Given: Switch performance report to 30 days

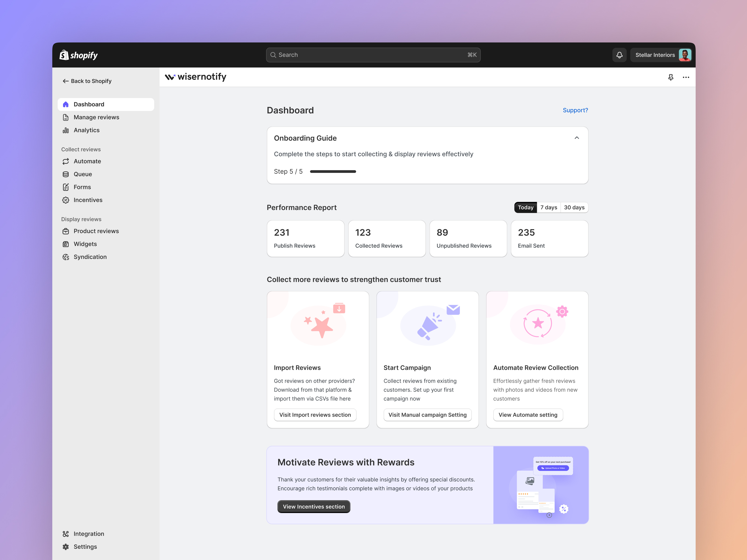Looking at the screenshot, I should (574, 207).
